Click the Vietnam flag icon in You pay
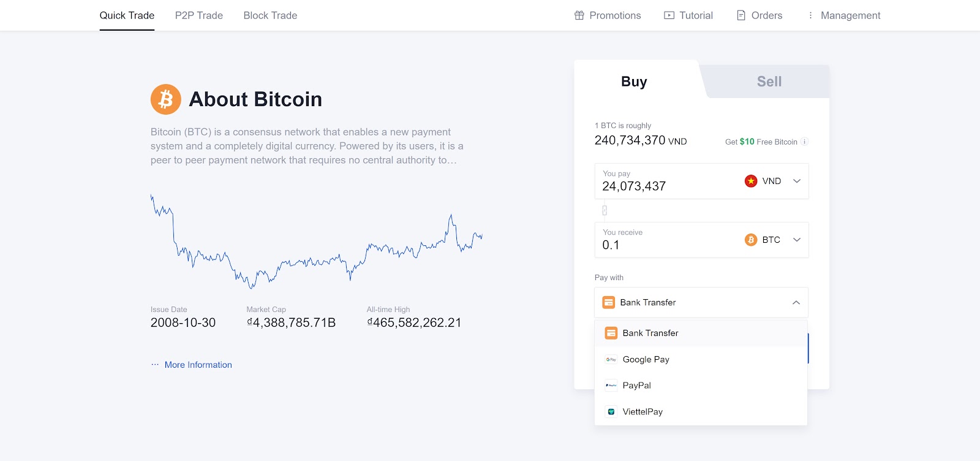This screenshot has height=461, width=980. click(751, 181)
